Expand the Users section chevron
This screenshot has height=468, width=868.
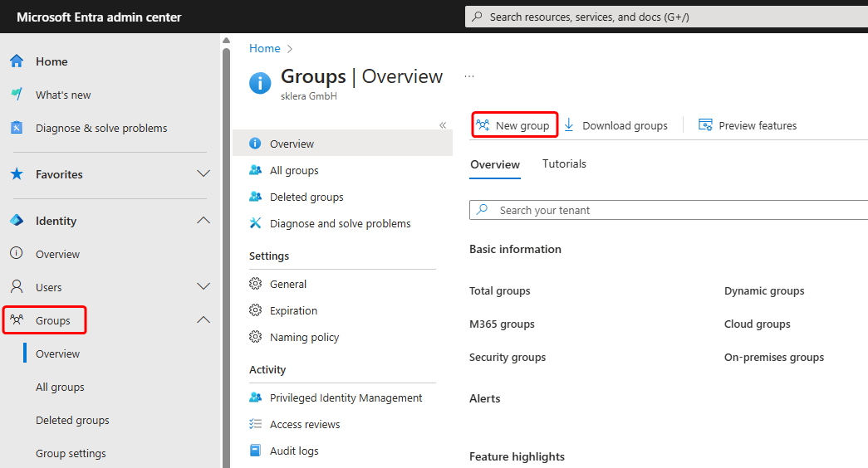point(204,286)
